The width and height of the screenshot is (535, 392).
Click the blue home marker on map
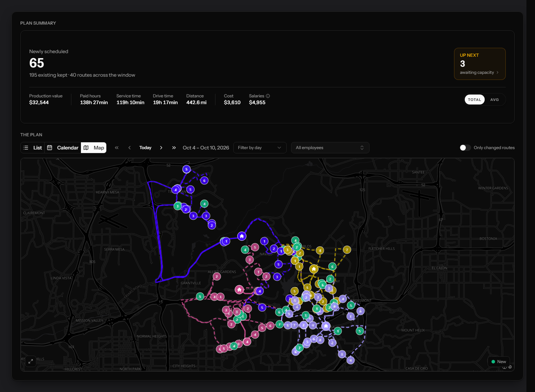pyautogui.click(x=242, y=236)
